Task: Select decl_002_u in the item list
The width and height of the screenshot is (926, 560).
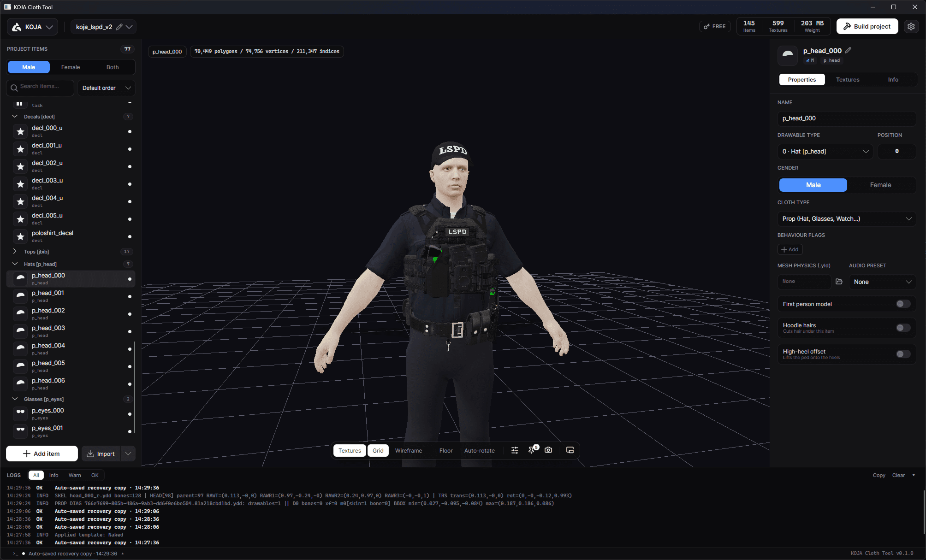Action: tap(71, 166)
